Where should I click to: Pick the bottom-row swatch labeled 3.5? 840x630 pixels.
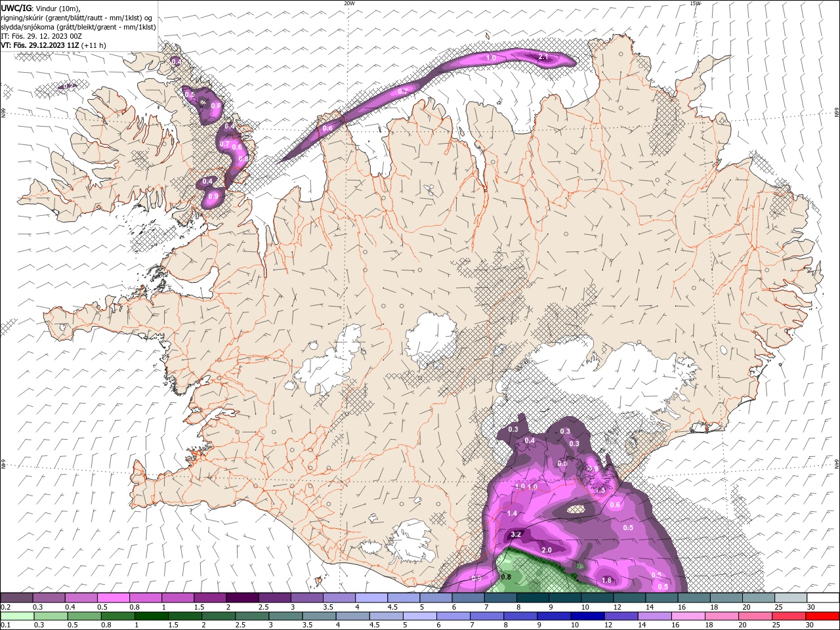318,616
